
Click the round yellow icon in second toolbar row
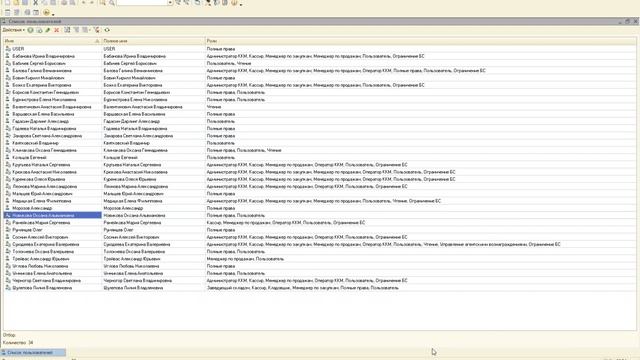46,13
